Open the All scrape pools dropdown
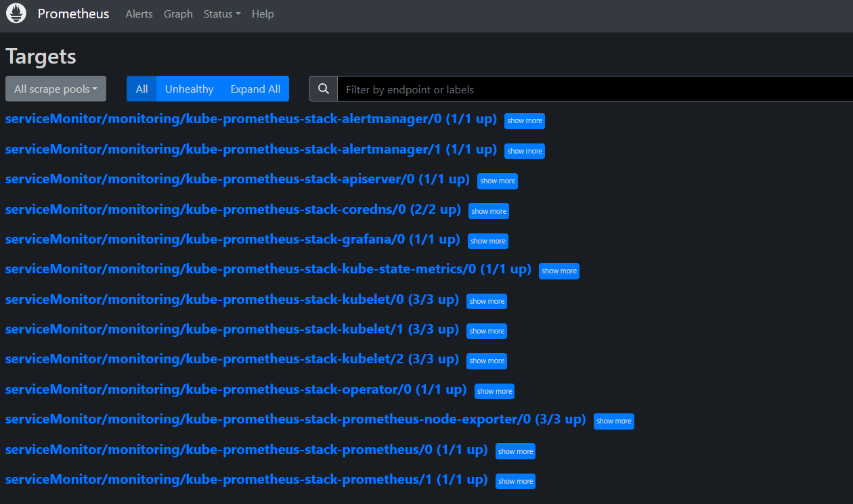This screenshot has height=504, width=853. pos(56,89)
